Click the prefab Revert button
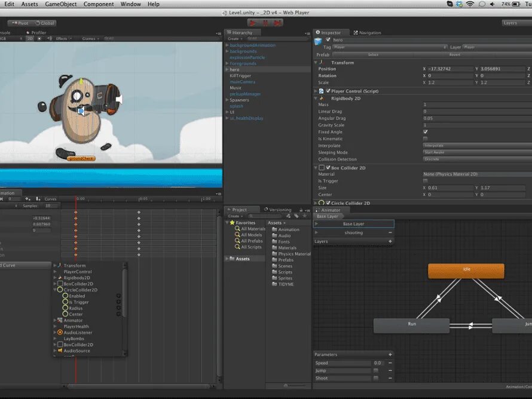This screenshot has width=532, height=399. [x=455, y=54]
